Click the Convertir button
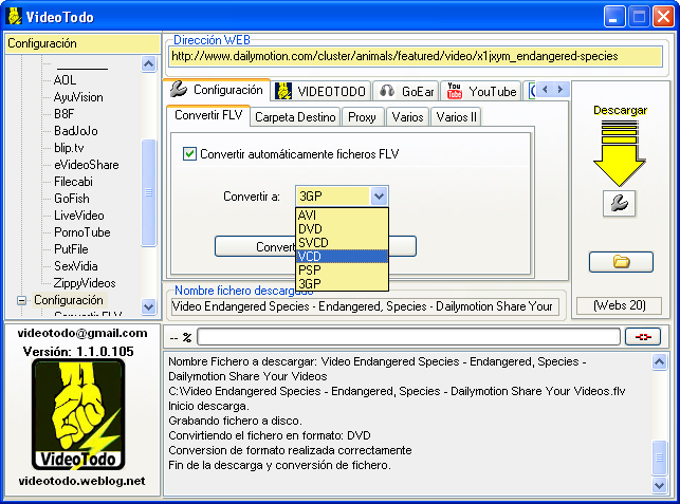This screenshot has width=680, height=504. click(316, 246)
